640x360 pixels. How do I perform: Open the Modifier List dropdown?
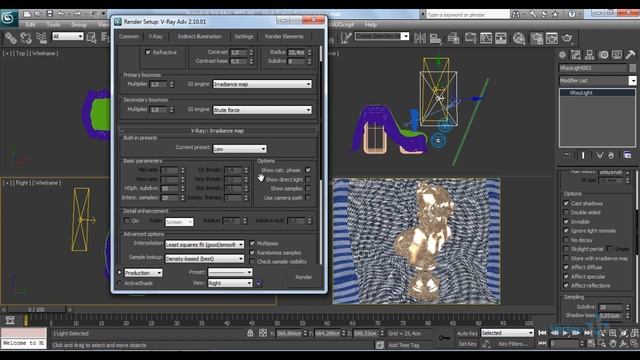coord(598,80)
